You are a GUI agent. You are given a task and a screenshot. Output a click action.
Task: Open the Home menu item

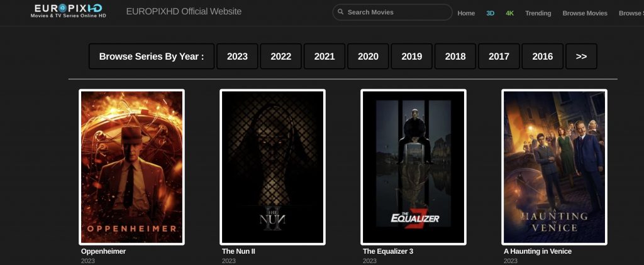466,13
